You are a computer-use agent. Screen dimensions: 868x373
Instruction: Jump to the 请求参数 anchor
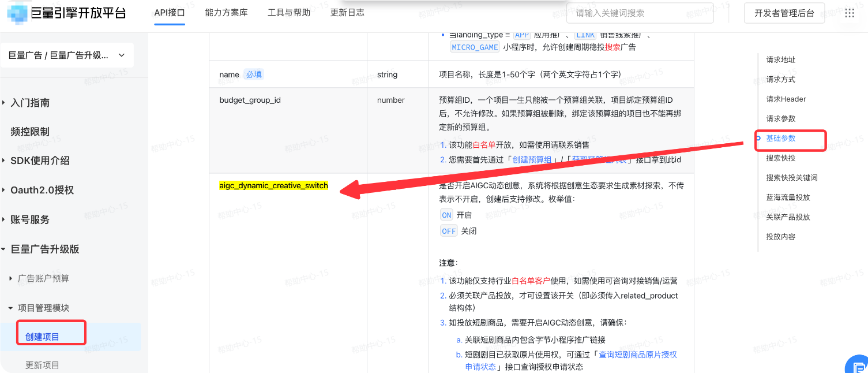(x=780, y=118)
